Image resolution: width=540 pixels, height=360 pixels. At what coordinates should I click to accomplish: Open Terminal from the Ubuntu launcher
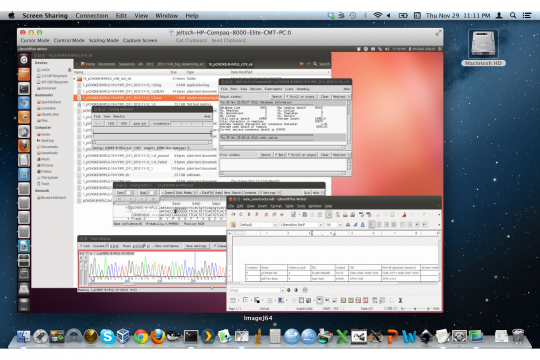click(24, 89)
